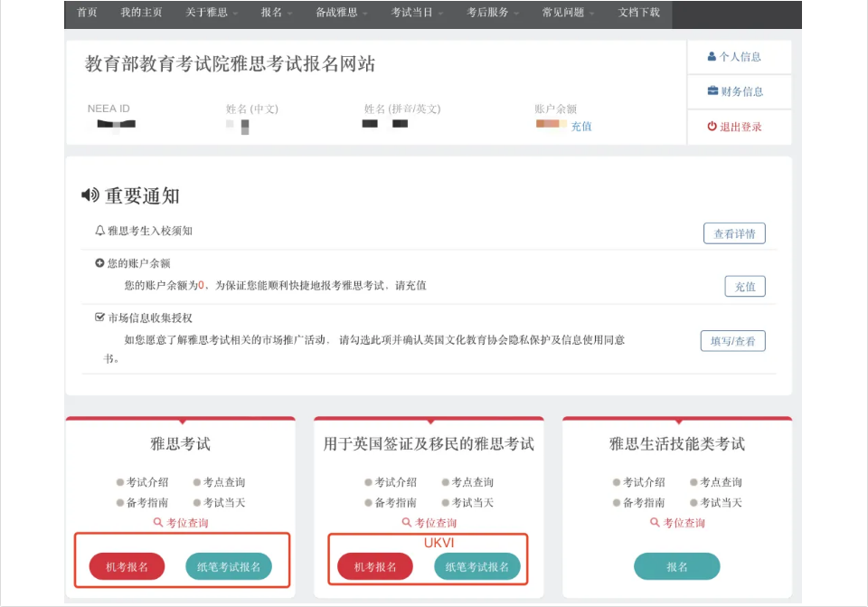Click the plus icon beside 您的账户余额

pos(99,263)
